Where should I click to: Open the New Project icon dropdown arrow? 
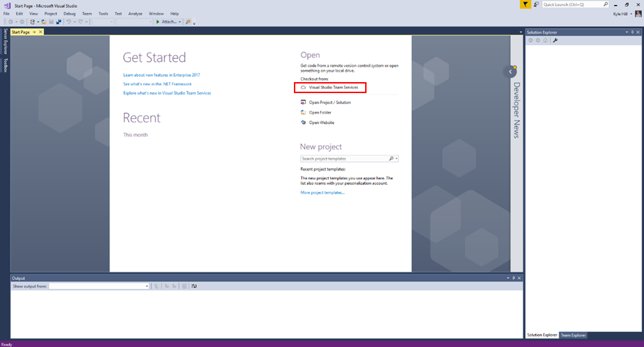[x=38, y=22]
